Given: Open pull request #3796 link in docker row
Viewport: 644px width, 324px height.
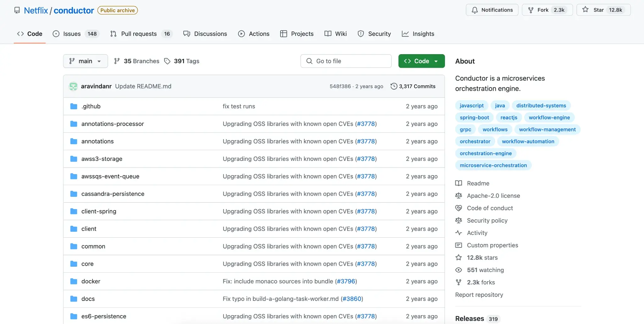Looking at the screenshot, I should 346,281.
